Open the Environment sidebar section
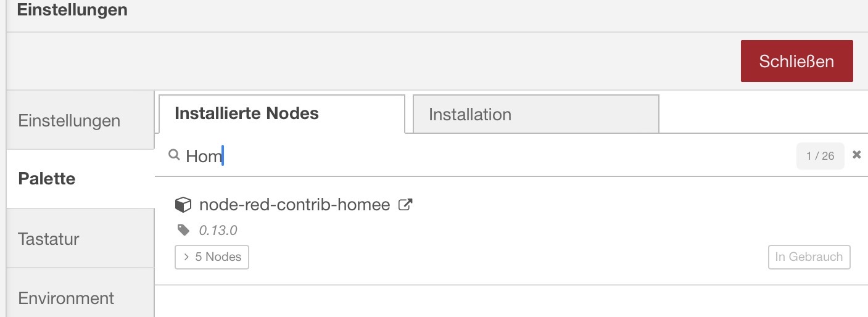 pyautogui.click(x=66, y=298)
